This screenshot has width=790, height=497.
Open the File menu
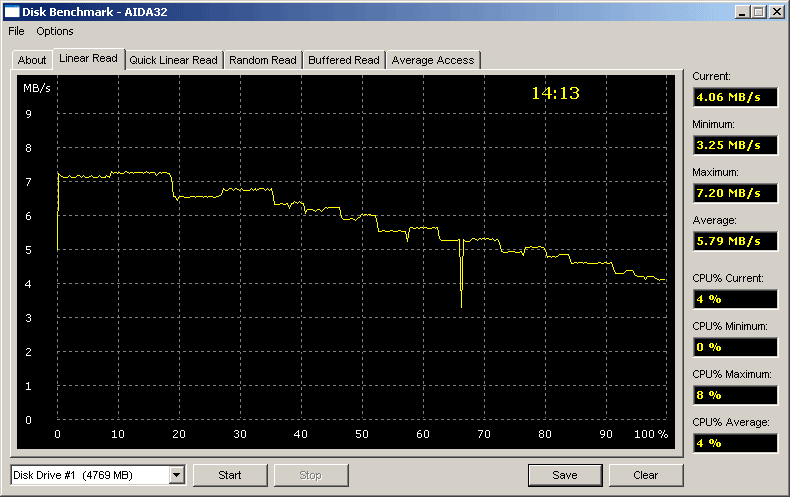16,31
